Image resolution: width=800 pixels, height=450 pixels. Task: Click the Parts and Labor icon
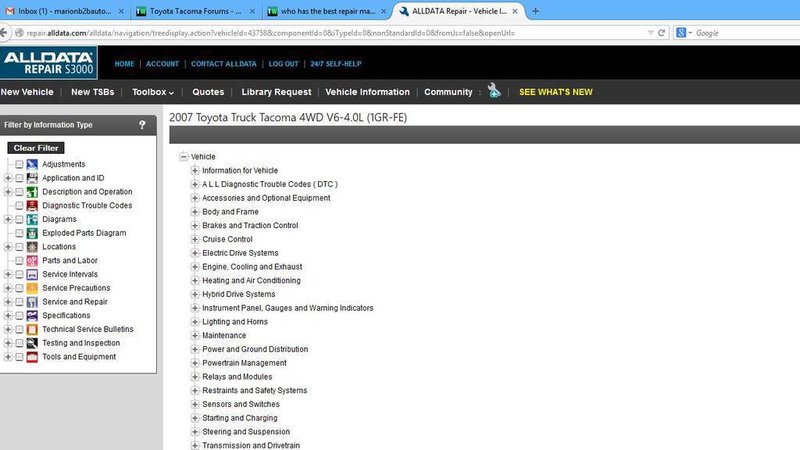coord(32,261)
